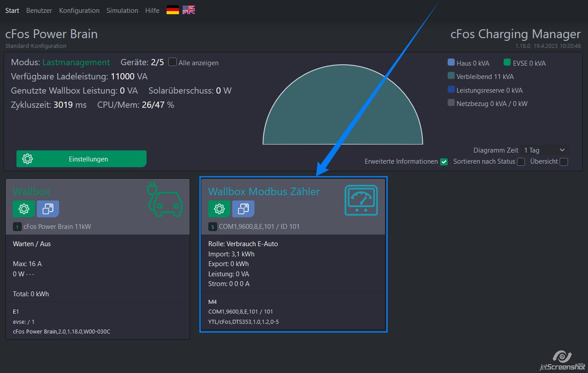The image size is (588, 373).
Task: Open Wallbox Modbus Zähler gear settings
Action: coord(219,208)
